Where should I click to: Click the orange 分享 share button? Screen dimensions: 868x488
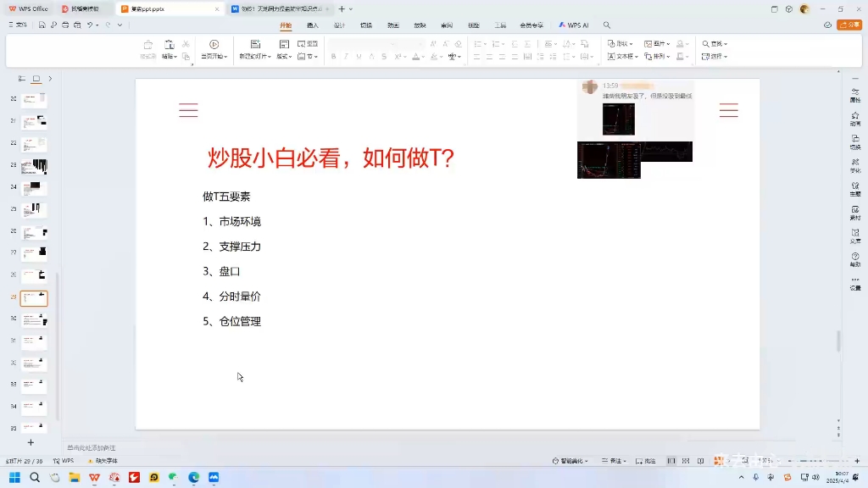coord(849,25)
